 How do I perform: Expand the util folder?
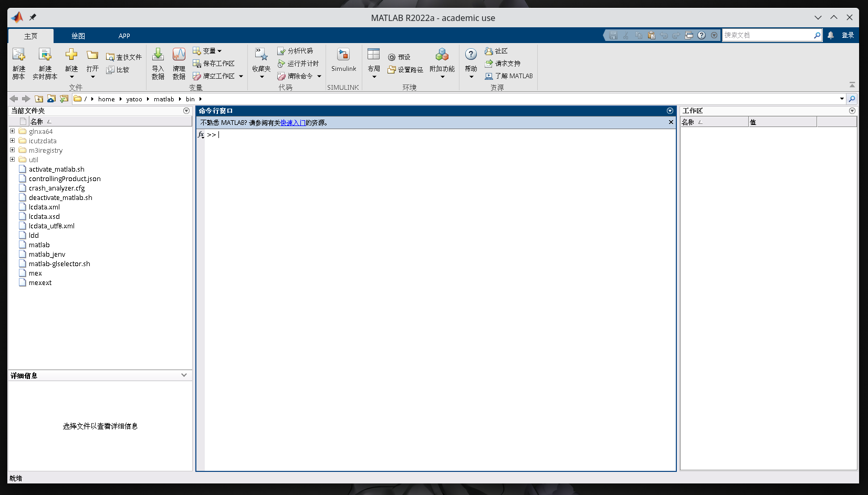point(12,160)
